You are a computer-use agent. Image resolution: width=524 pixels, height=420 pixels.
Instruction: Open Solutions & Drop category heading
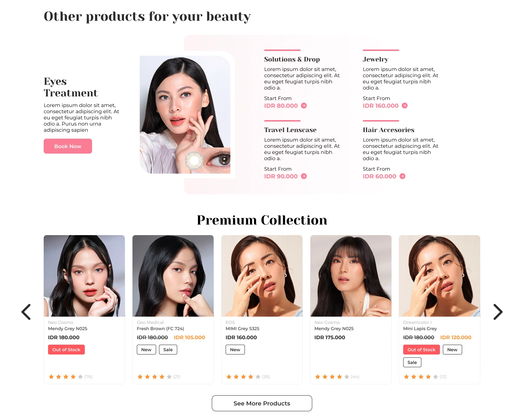click(292, 59)
